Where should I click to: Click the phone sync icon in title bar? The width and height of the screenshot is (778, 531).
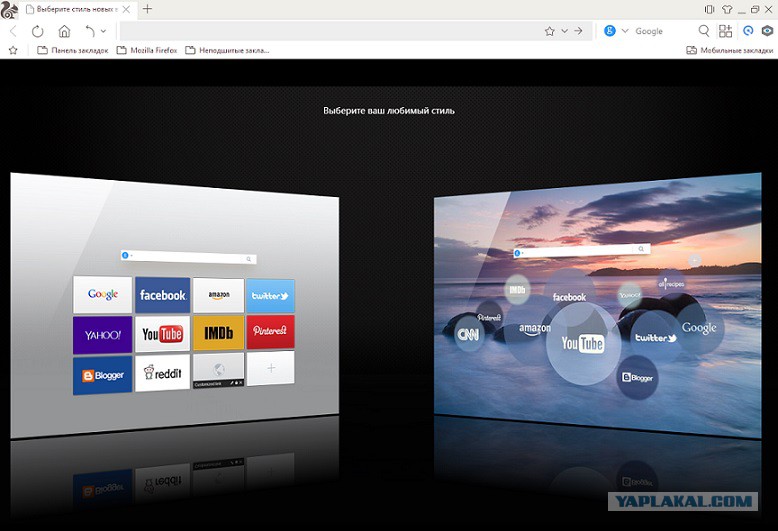[x=709, y=9]
